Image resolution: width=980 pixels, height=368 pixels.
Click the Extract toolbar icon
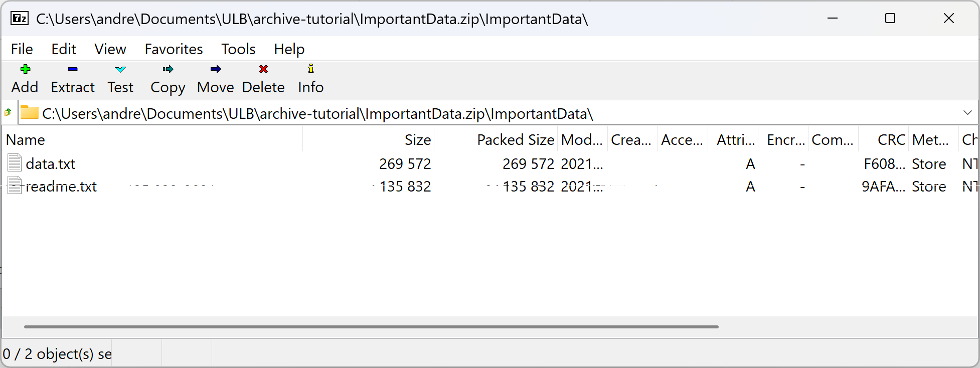[73, 69]
